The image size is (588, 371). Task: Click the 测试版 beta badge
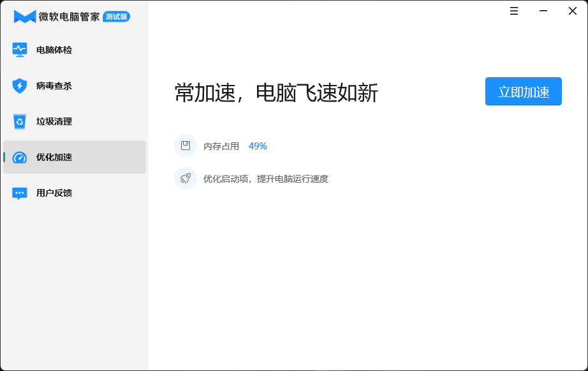pos(116,17)
